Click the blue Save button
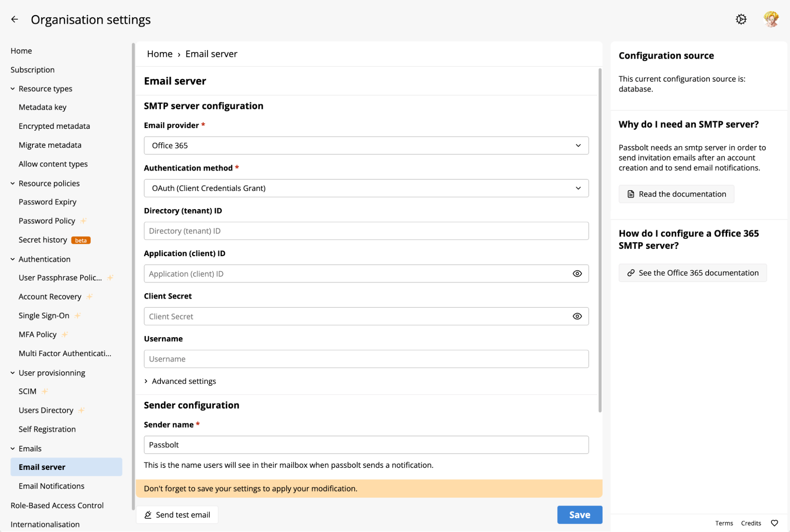Screen dimensions: 790x532 [579, 515]
